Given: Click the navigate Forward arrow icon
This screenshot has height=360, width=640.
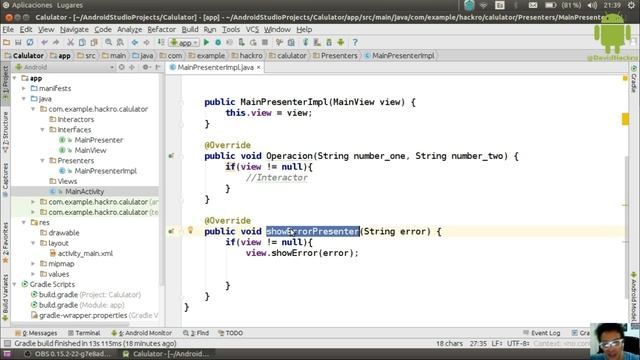Looking at the screenshot, I should tap(146, 42).
